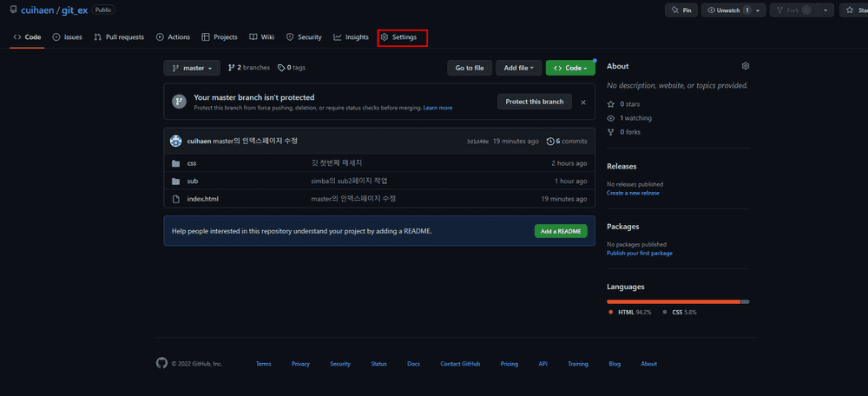
Task: Pin this repository
Action: [681, 10]
